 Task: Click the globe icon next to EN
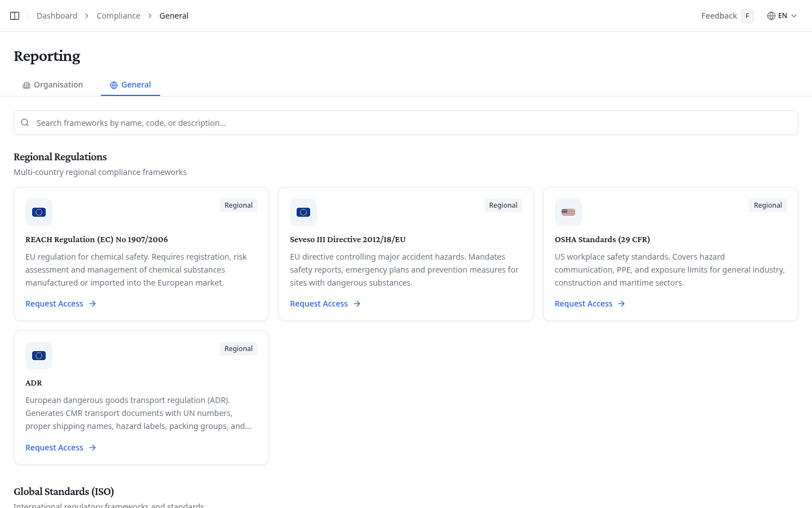(771, 15)
